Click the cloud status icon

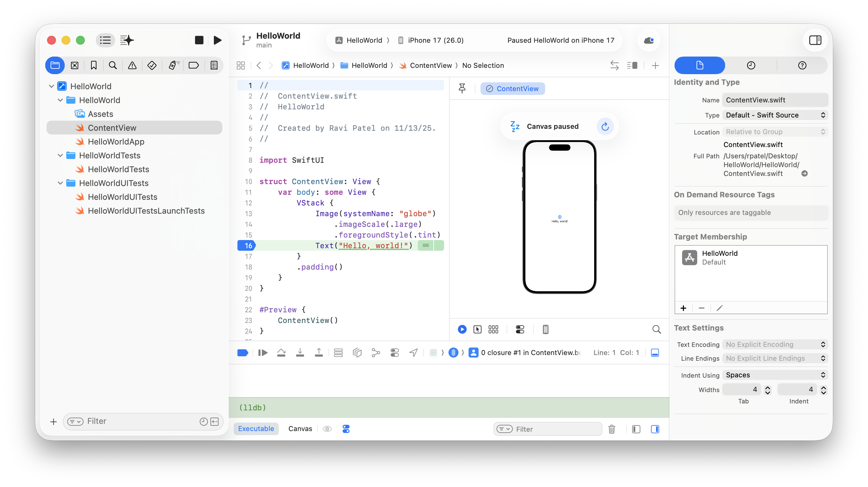(x=648, y=41)
